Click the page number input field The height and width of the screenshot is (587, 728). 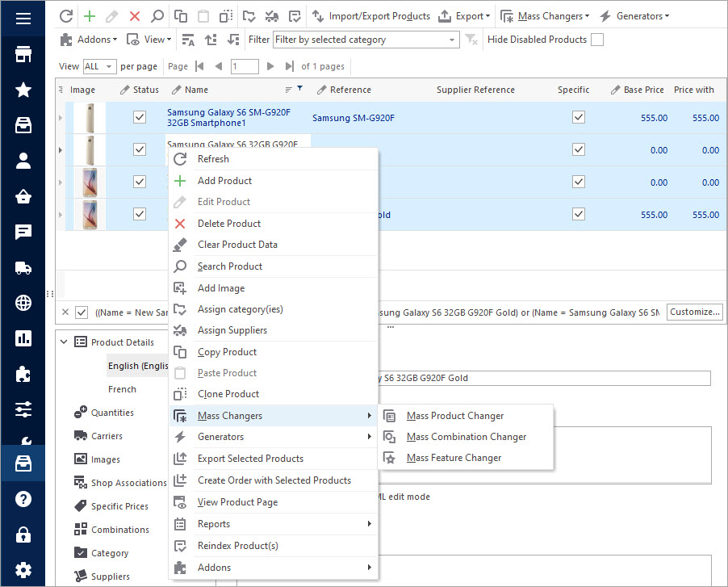point(245,66)
